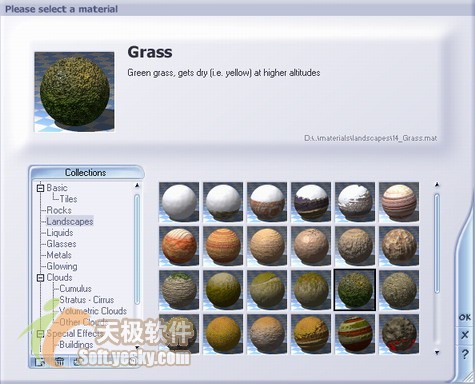
Task: Click the new collection icon below the tree
Action: pyautogui.click(x=40, y=362)
